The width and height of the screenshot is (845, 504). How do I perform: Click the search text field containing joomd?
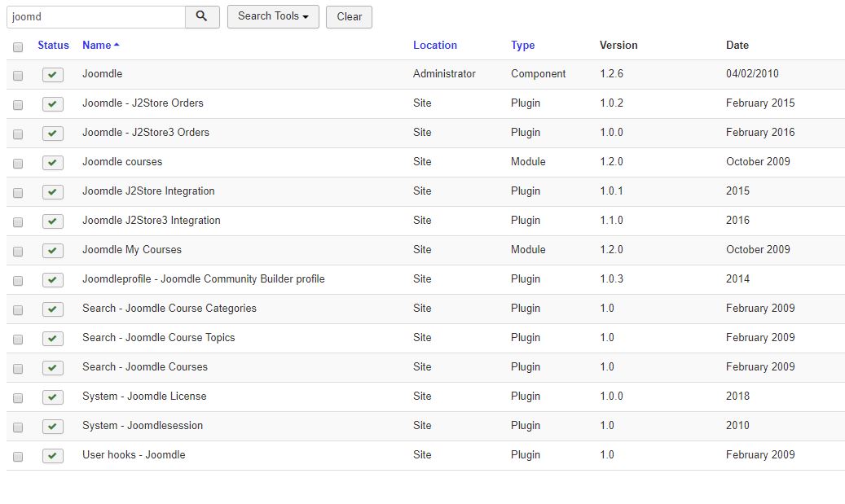[95, 17]
